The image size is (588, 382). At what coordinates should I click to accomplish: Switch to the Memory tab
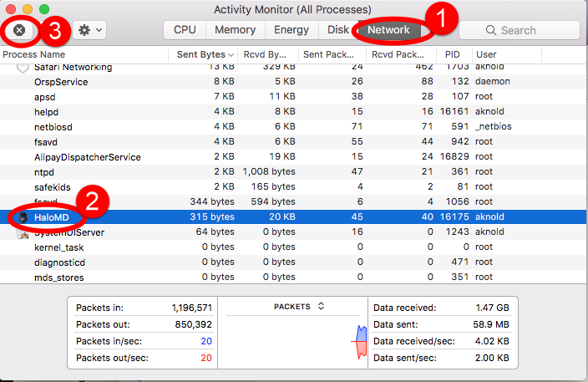click(235, 30)
